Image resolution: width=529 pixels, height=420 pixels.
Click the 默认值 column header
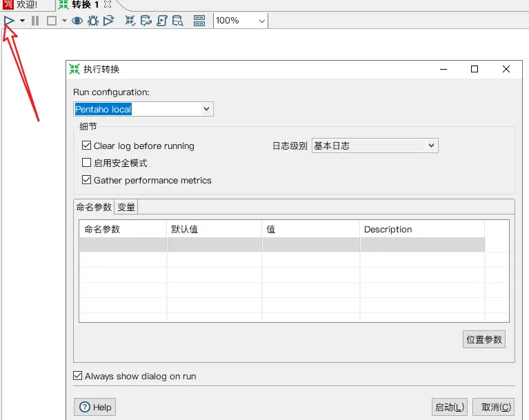214,229
